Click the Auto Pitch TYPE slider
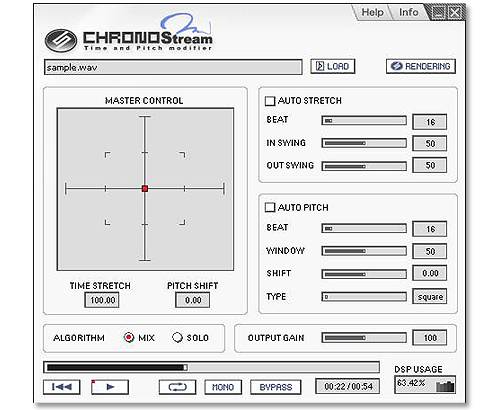 tap(364, 296)
